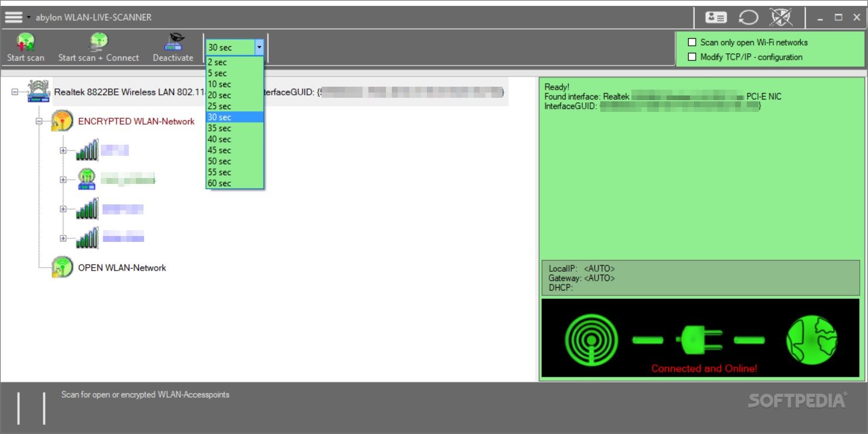Click the ENCRYPTED WLAN-Network padlock icon
The width and height of the screenshot is (868, 434).
click(62, 121)
